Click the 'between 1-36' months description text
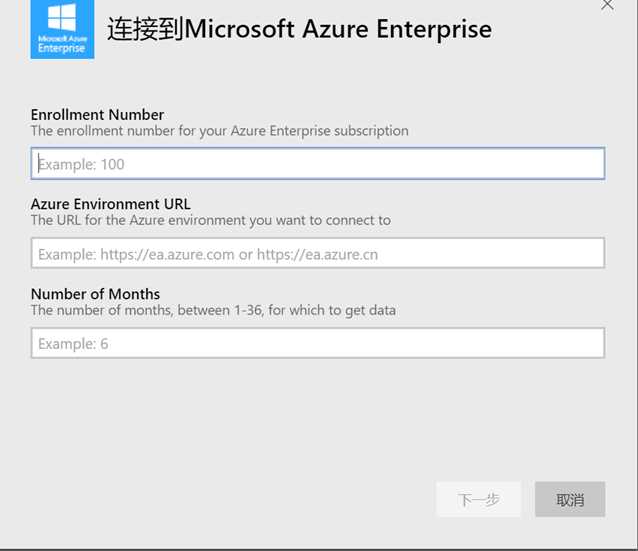This screenshot has width=638, height=551. coord(213,310)
